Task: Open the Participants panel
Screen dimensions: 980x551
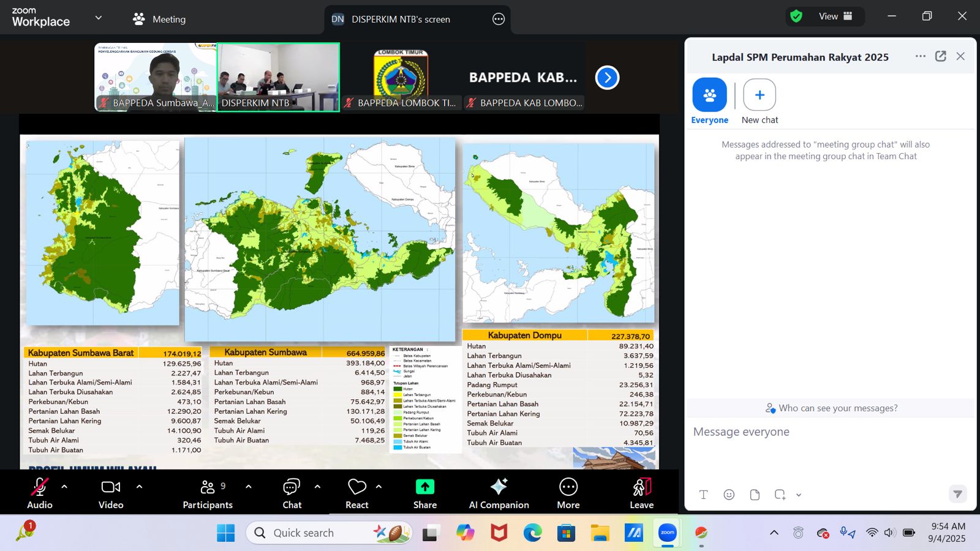Action: 208,493
